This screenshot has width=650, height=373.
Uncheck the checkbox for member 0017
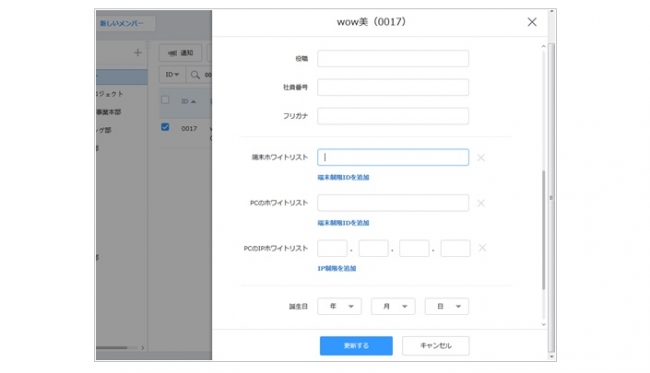point(165,127)
